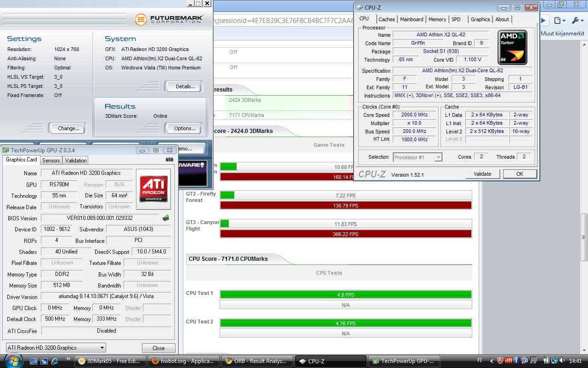Screen dimensions: 588x368
Task: Switch to CPU-Z taskbar button
Action: point(330,361)
